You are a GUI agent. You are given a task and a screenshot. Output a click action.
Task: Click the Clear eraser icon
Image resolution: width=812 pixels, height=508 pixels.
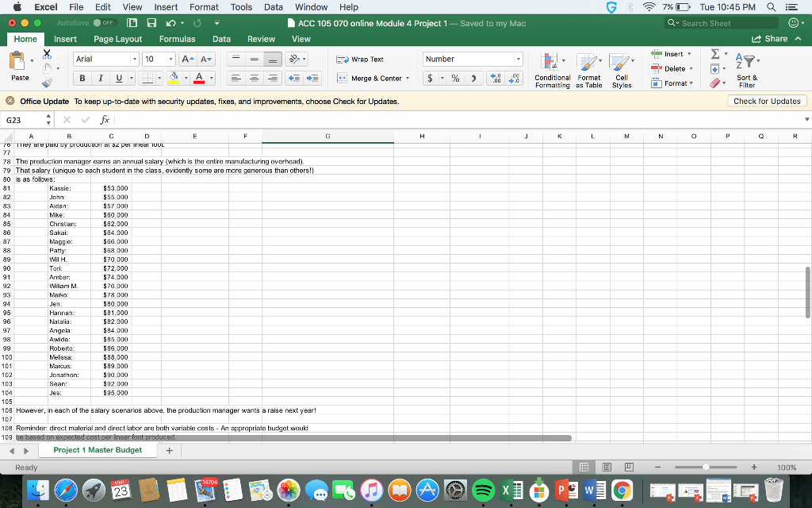tap(715, 83)
